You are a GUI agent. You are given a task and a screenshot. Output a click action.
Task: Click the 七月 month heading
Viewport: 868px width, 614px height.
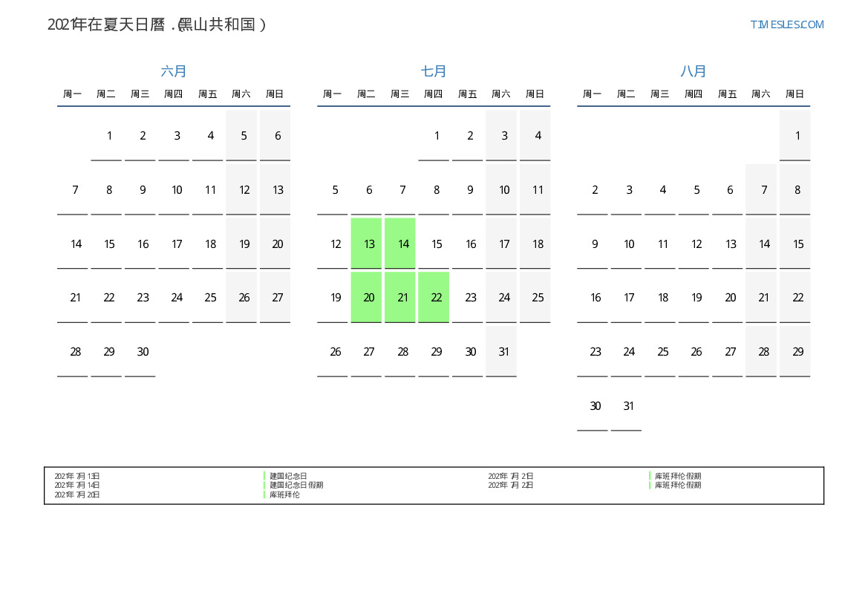pos(434,71)
